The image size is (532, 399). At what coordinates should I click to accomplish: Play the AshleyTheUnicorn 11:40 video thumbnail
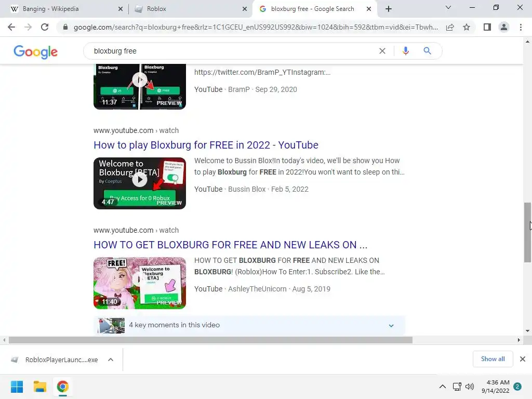[x=140, y=283]
